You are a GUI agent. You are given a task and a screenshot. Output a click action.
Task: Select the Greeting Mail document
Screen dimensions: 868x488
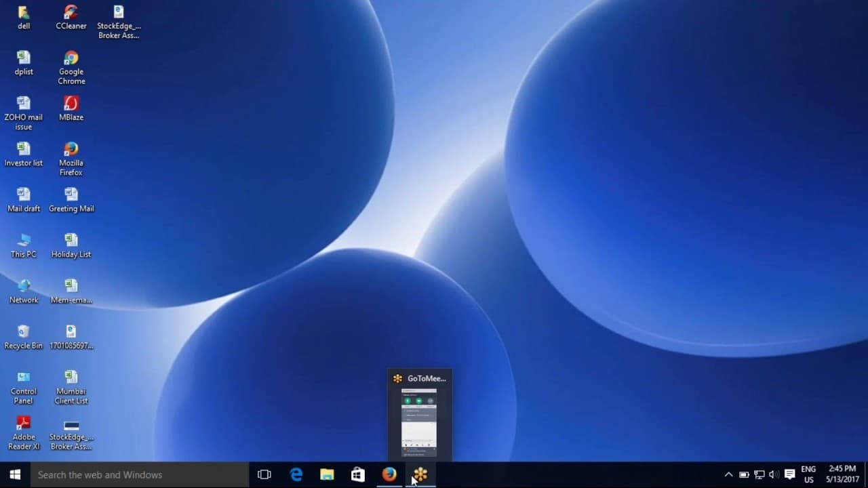[x=71, y=200]
